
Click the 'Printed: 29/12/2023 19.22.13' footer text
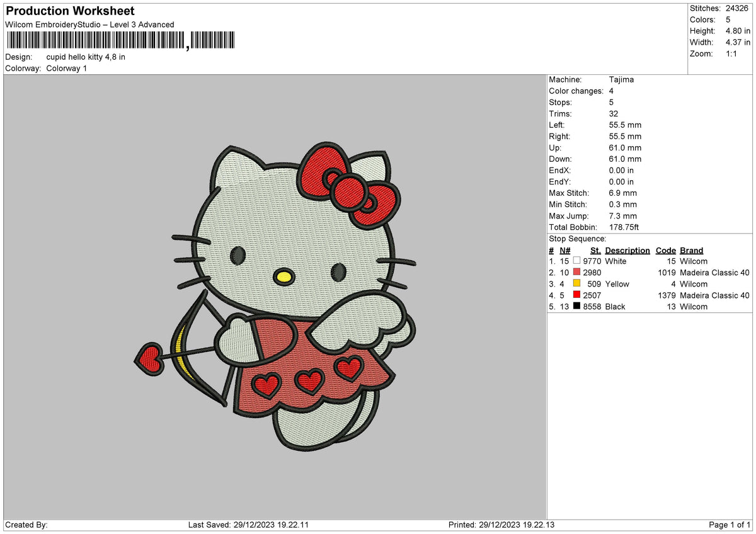tap(501, 525)
